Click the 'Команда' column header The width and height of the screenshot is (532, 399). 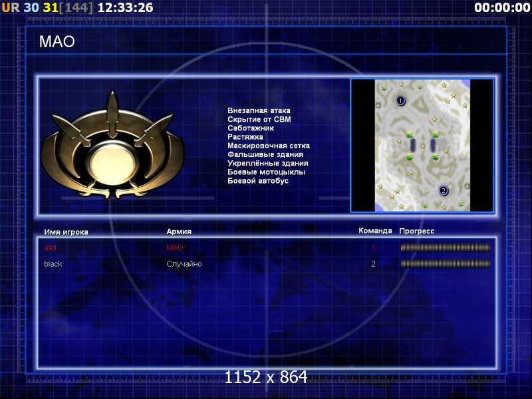pyautogui.click(x=375, y=231)
